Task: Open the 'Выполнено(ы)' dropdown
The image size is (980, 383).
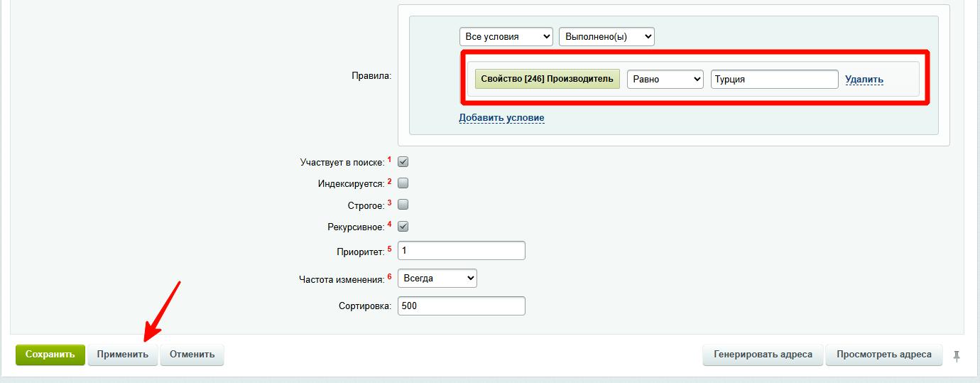Action: tap(606, 37)
